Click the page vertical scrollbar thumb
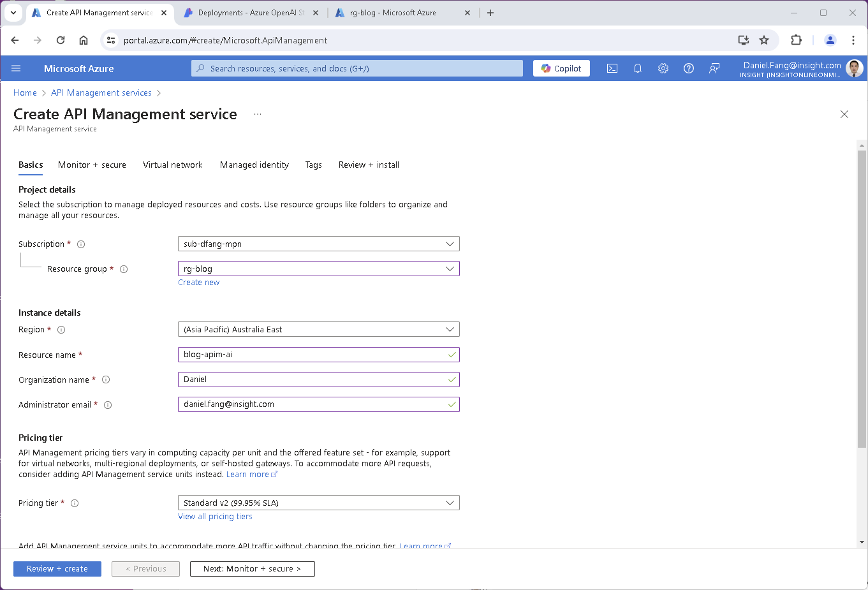Screen dimensions: 868x590 862,299
